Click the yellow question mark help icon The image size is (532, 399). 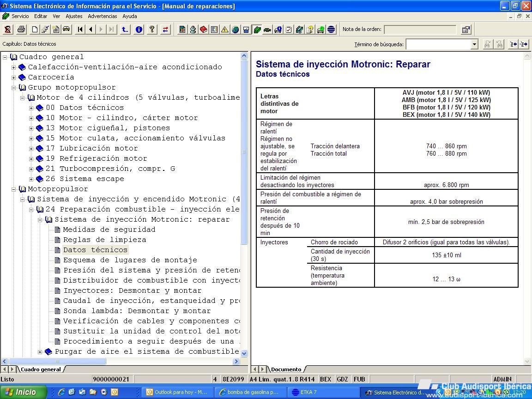152,30
